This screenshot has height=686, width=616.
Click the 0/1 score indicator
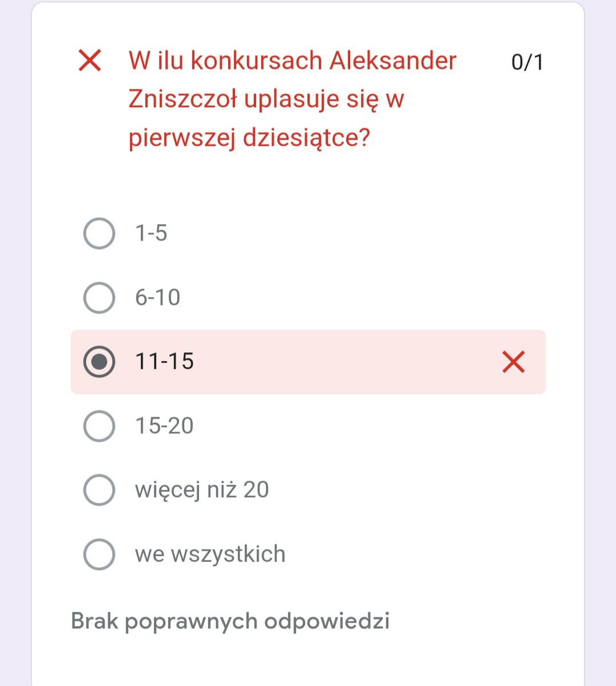[527, 62]
